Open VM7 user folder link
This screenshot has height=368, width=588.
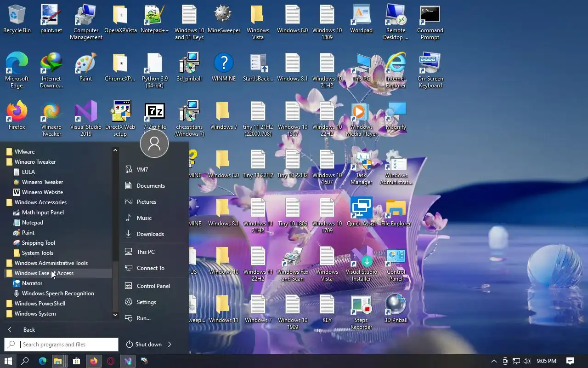[153, 170]
